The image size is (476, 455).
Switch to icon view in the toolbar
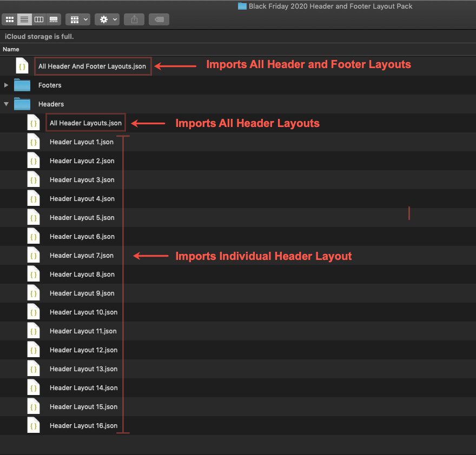point(9,19)
